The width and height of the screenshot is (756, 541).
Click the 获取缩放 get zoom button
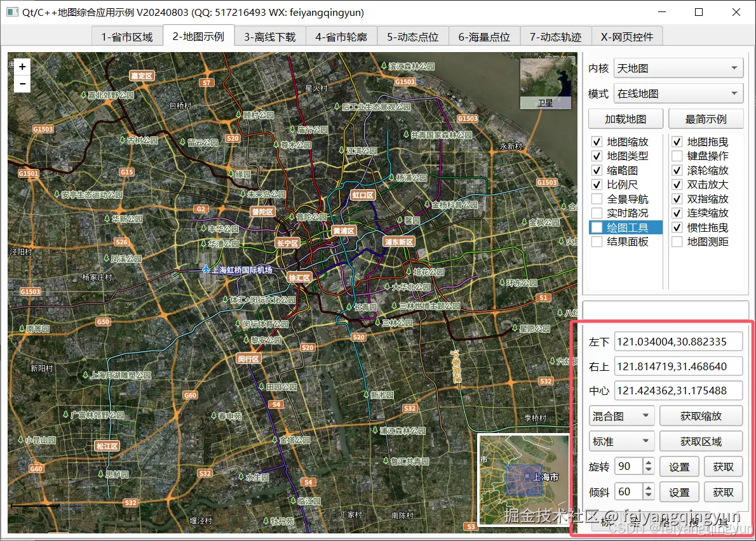point(701,417)
